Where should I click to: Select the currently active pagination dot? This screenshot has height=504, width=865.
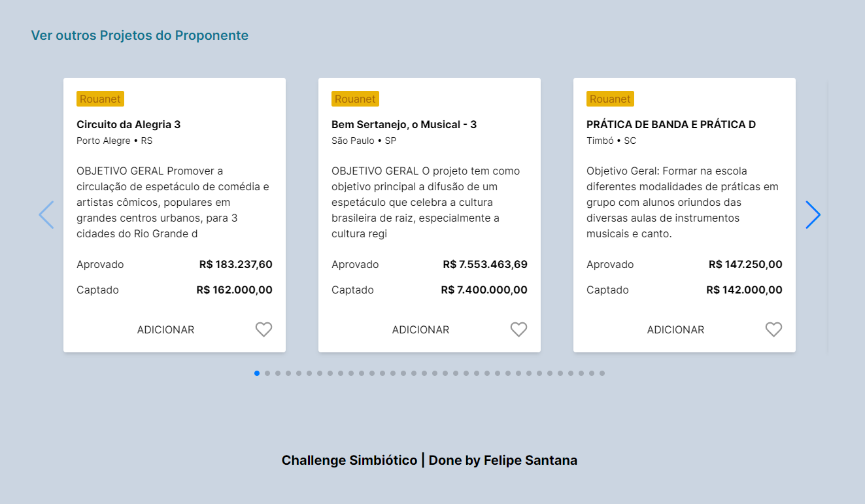[x=256, y=373]
